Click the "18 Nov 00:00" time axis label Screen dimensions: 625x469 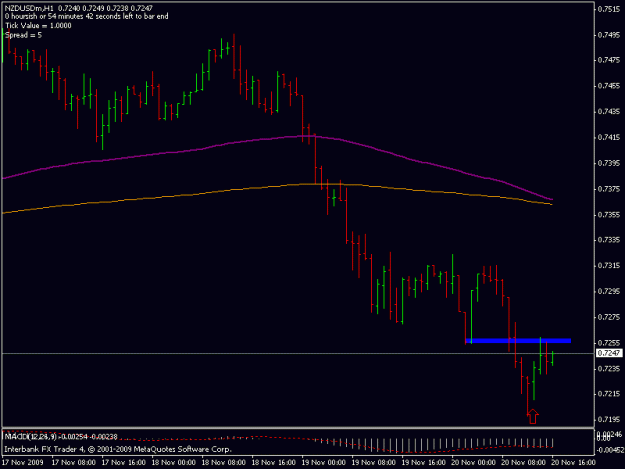(x=173, y=463)
